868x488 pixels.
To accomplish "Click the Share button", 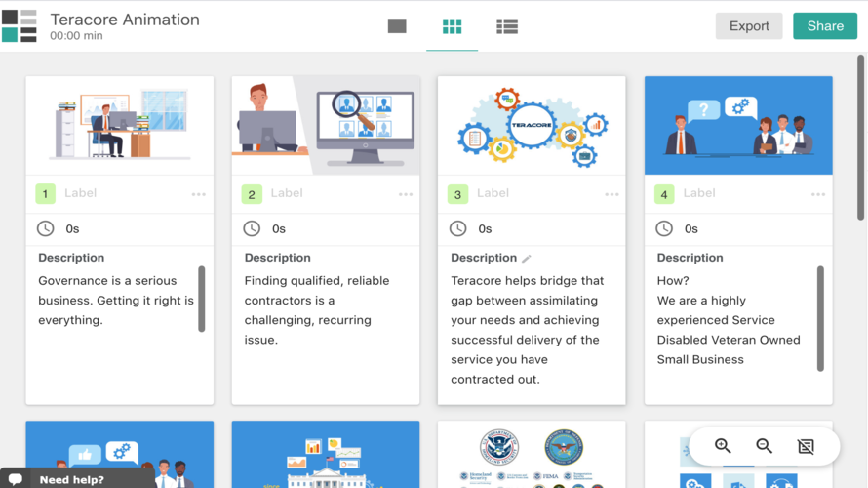I will (x=825, y=26).
